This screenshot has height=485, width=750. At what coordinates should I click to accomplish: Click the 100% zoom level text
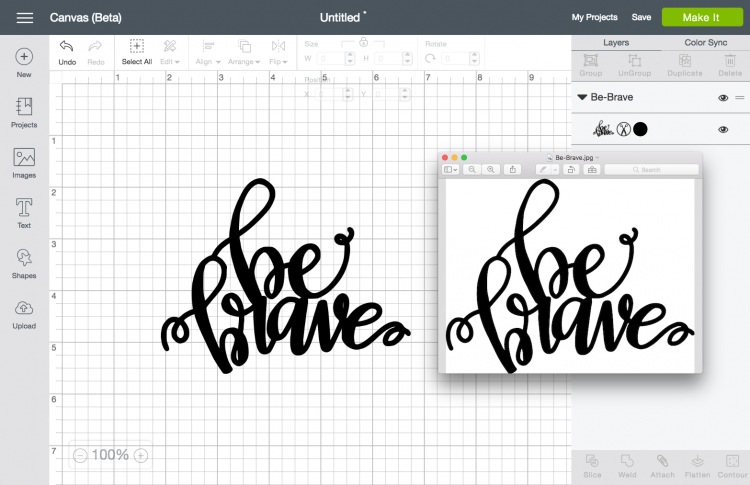pyautogui.click(x=110, y=455)
